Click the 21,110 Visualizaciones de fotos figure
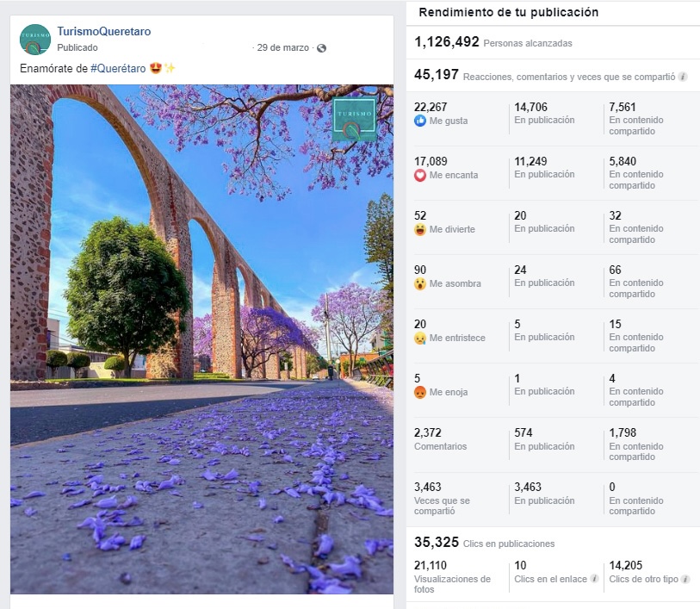700x609 pixels. (x=432, y=565)
